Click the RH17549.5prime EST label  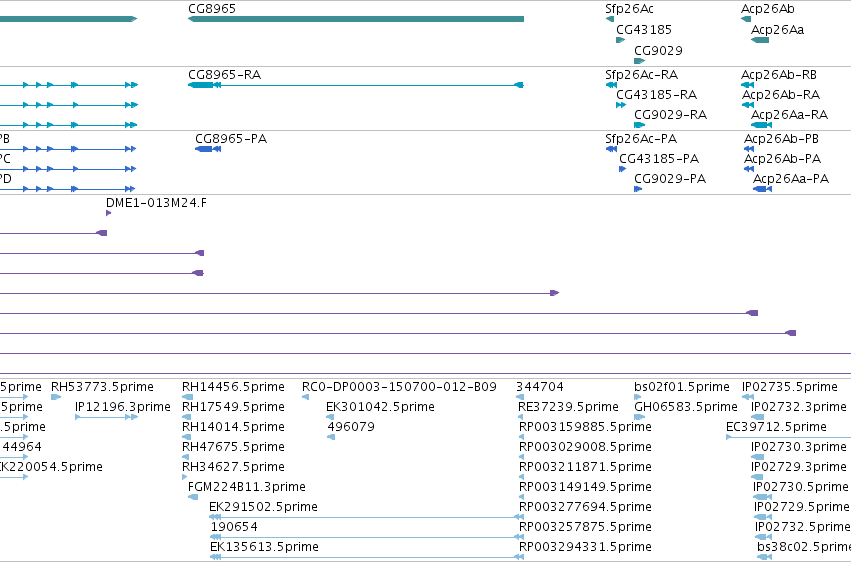(x=233, y=407)
